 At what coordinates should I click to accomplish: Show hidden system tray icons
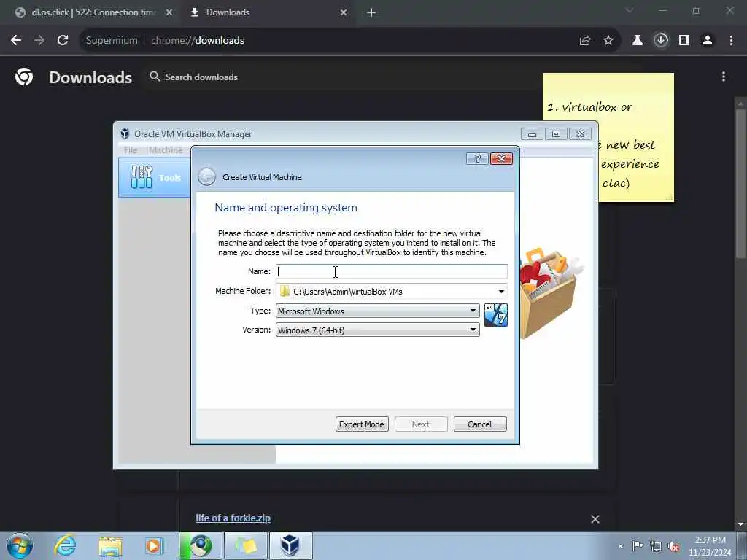pos(620,546)
